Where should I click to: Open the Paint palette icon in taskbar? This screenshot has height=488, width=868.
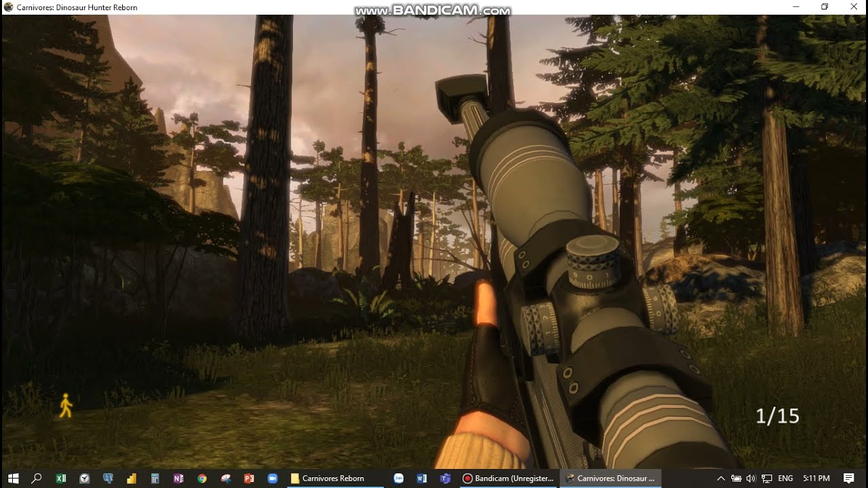click(225, 478)
